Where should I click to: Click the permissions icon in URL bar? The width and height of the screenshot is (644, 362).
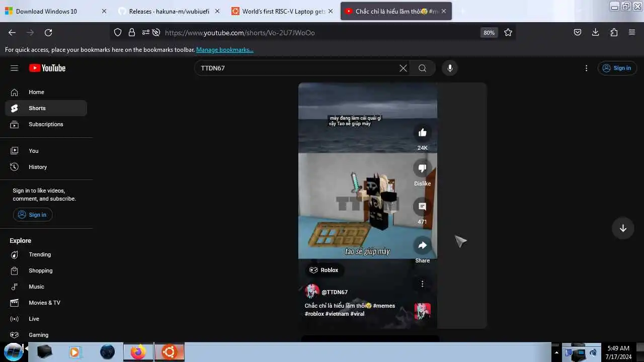click(145, 32)
